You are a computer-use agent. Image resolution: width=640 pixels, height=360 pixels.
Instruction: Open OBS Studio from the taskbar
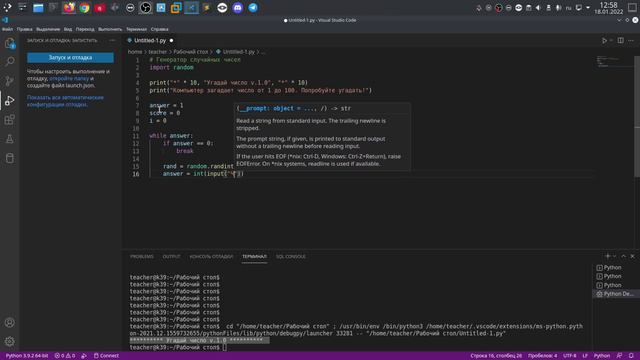pyautogui.click(x=145, y=8)
